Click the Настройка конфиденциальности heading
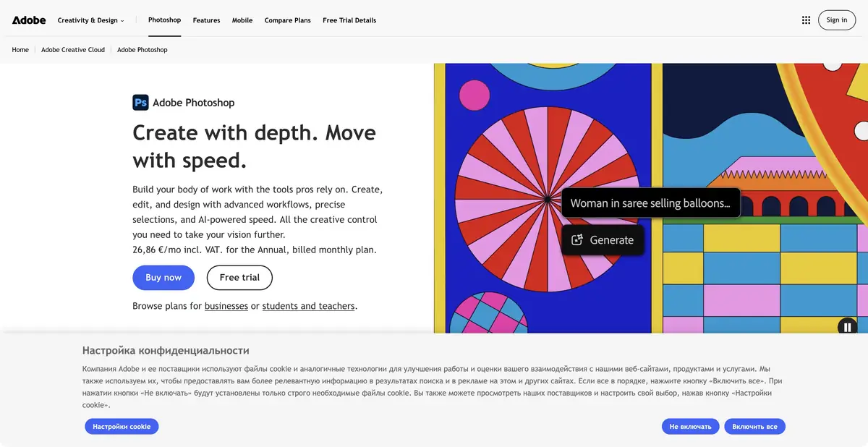This screenshot has height=447, width=868. (166, 351)
